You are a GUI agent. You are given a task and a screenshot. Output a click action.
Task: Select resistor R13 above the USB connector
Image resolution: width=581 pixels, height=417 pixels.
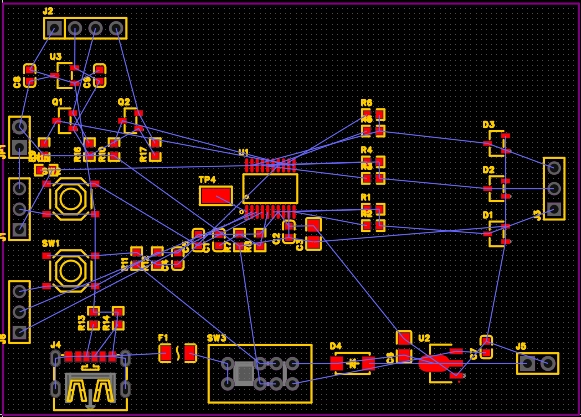pos(93,318)
